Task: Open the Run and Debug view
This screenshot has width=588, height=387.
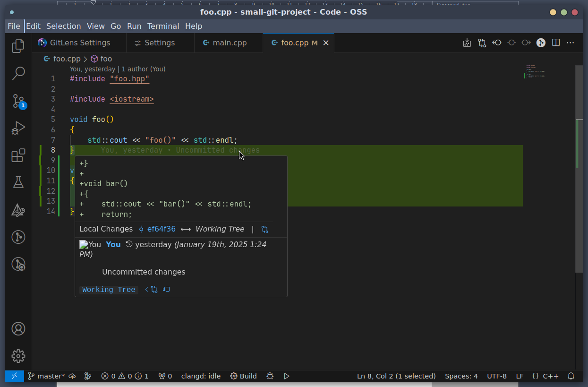Action: coord(18,128)
